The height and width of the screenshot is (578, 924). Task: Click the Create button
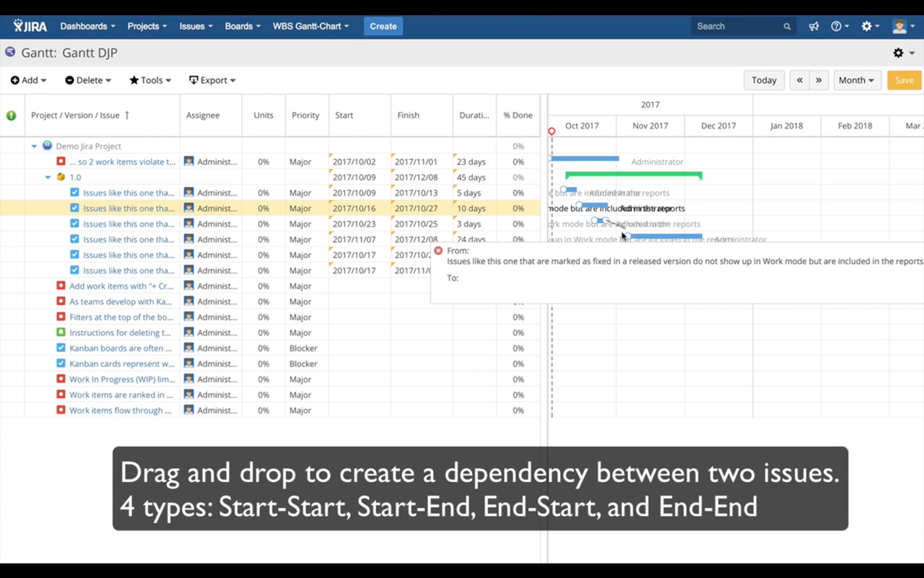(383, 26)
